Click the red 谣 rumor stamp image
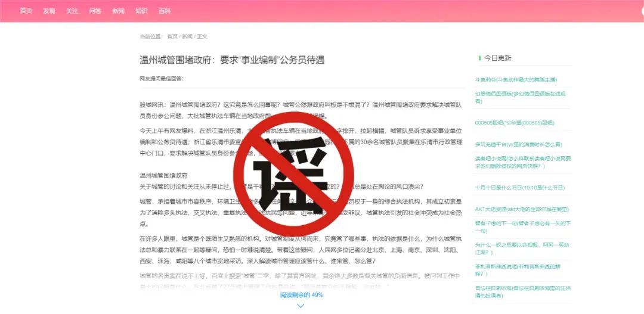The height and width of the screenshot is (314, 644). (x=293, y=172)
